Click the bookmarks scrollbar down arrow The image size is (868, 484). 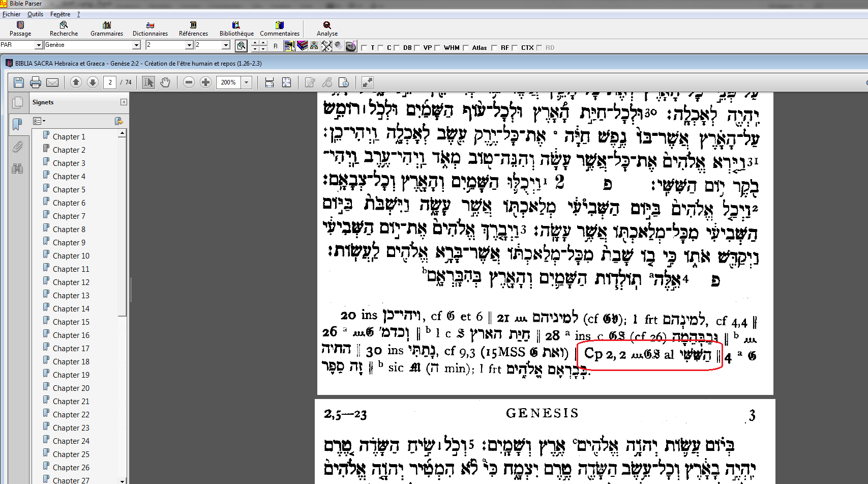point(122,480)
